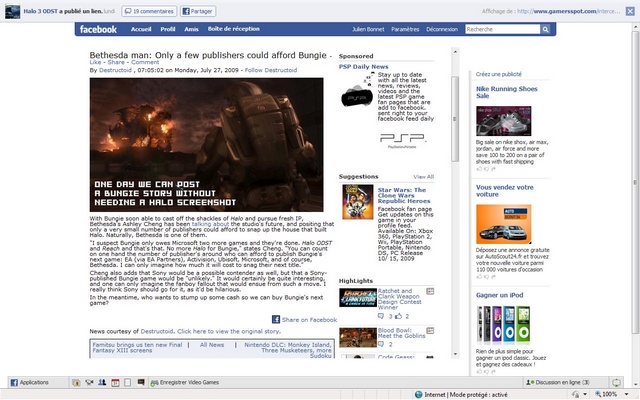Open Star Wars Republic Heroes thumbnail
Screen dimensions: 640x400
point(356,202)
